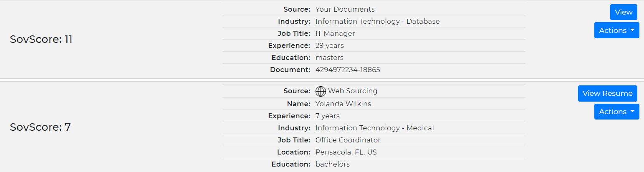The height and width of the screenshot is (172, 644).
Task: Click the Web Sourcing source label
Action: point(352,91)
